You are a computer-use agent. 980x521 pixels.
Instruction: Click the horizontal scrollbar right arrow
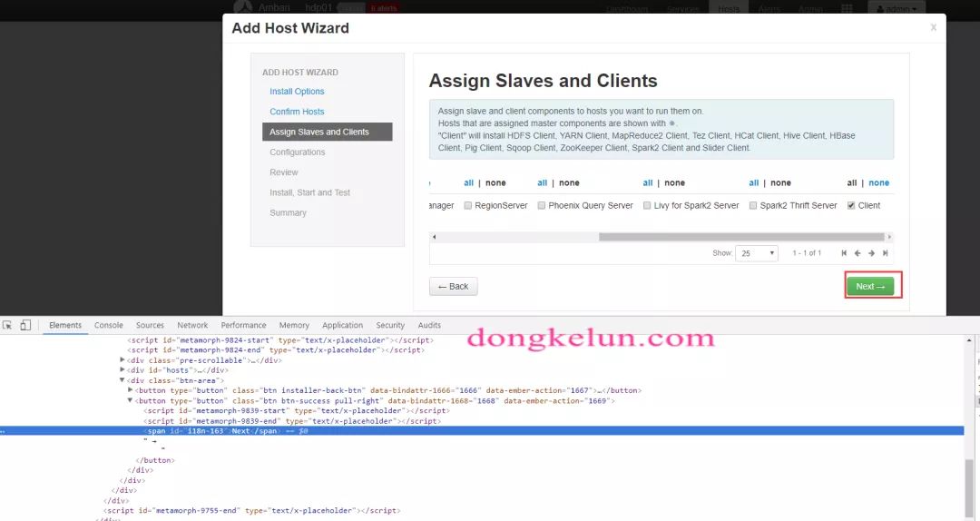pos(889,237)
